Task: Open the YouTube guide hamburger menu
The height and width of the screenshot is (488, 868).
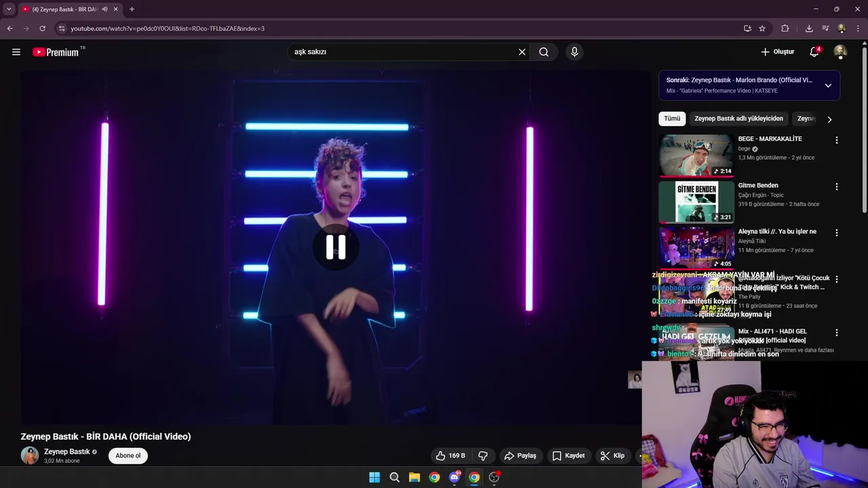Action: (16, 52)
